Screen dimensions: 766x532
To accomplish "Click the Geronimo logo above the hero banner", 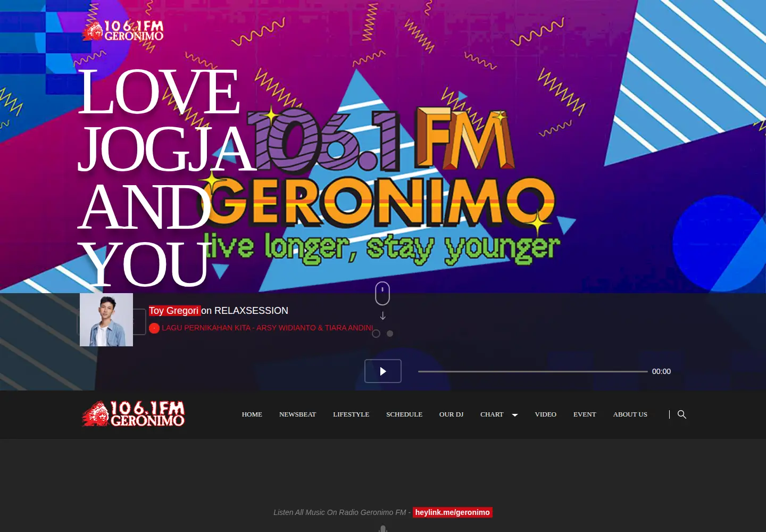I will [123, 31].
